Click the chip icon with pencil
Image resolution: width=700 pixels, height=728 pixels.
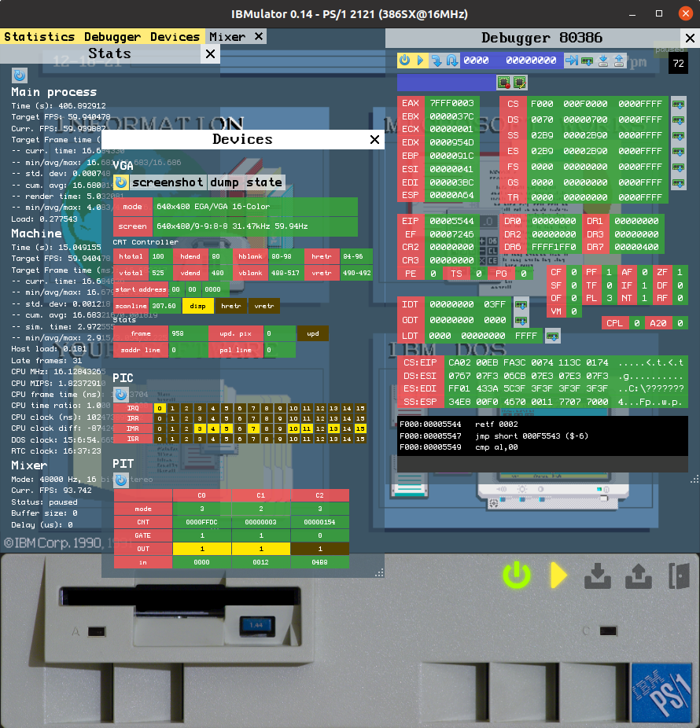point(520,83)
